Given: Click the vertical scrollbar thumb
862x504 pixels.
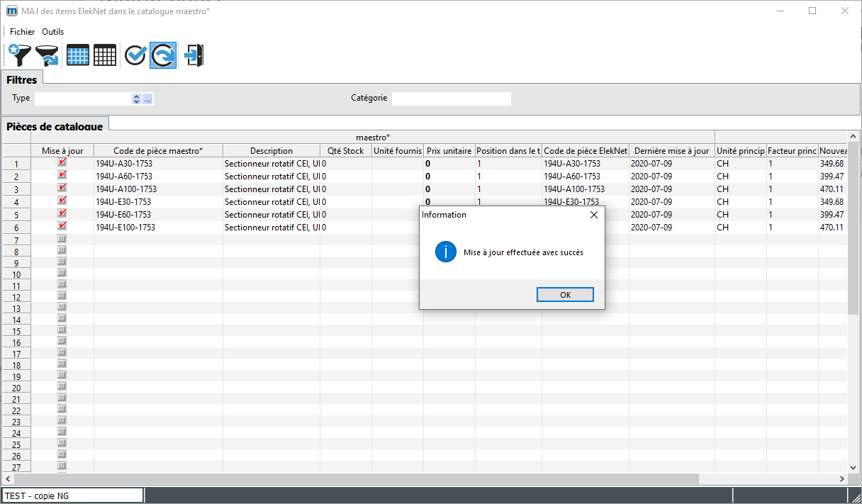Looking at the screenshot, I should pyautogui.click(x=853, y=227).
